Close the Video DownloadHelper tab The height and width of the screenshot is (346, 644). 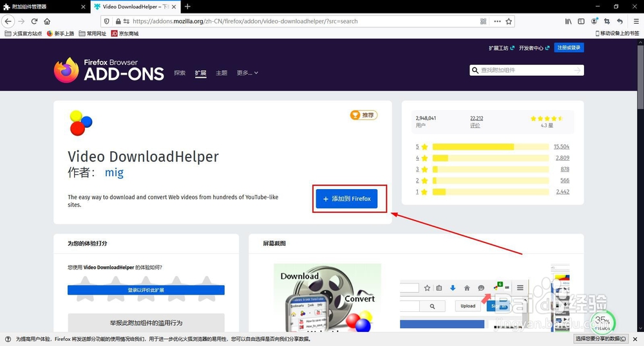tap(174, 6)
